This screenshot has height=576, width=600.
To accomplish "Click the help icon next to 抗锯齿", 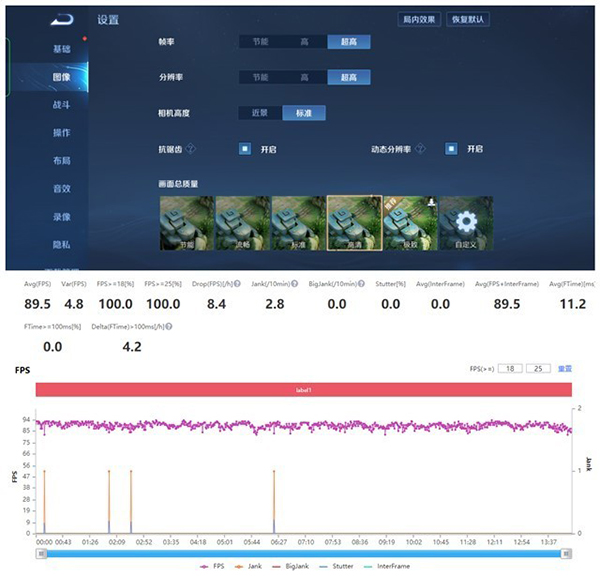I will tap(191, 149).
